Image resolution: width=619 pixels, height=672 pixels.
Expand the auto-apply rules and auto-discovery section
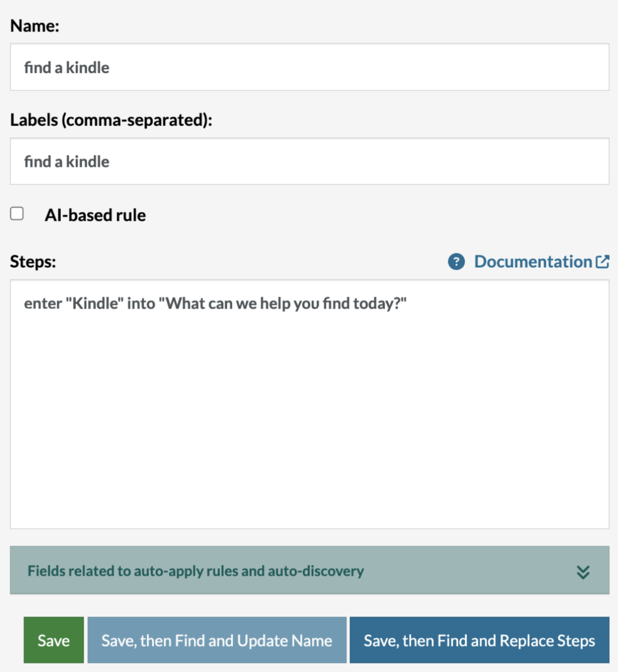[x=309, y=570]
